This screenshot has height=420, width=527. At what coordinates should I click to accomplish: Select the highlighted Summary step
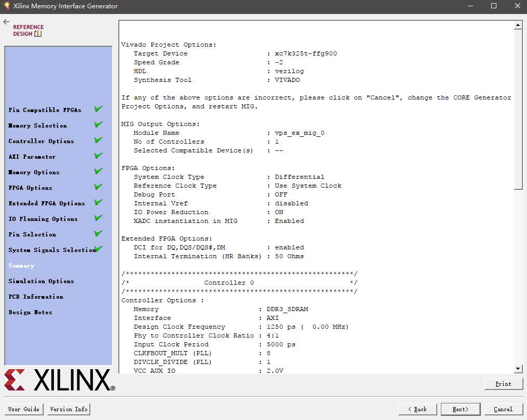pyautogui.click(x=21, y=265)
